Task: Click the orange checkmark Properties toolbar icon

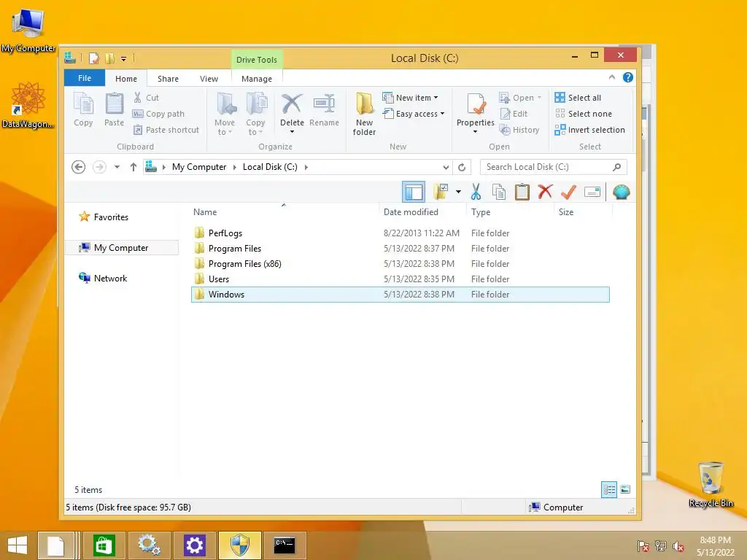Action: (x=568, y=192)
